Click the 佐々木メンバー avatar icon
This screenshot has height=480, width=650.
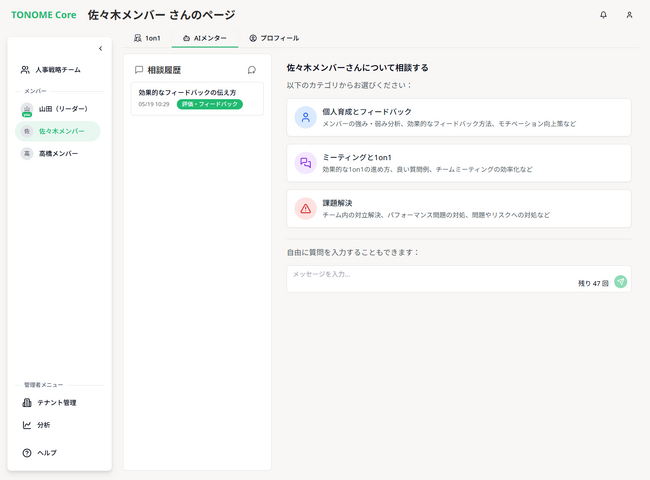point(27,131)
